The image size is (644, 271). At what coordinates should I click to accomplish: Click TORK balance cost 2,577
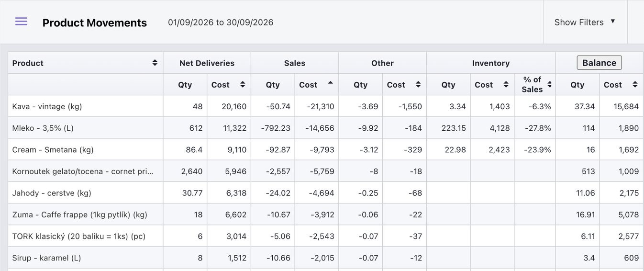point(629,236)
